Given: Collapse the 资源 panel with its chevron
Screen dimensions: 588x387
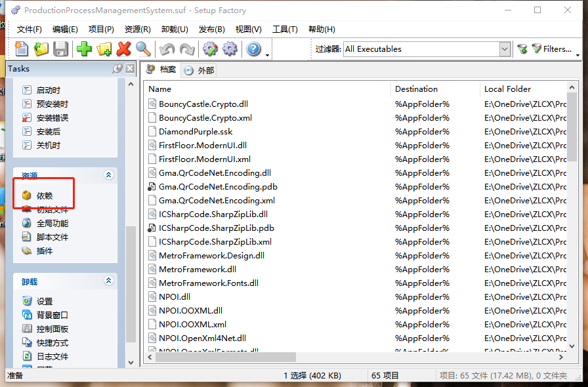Looking at the screenshot, I should coord(109,174).
